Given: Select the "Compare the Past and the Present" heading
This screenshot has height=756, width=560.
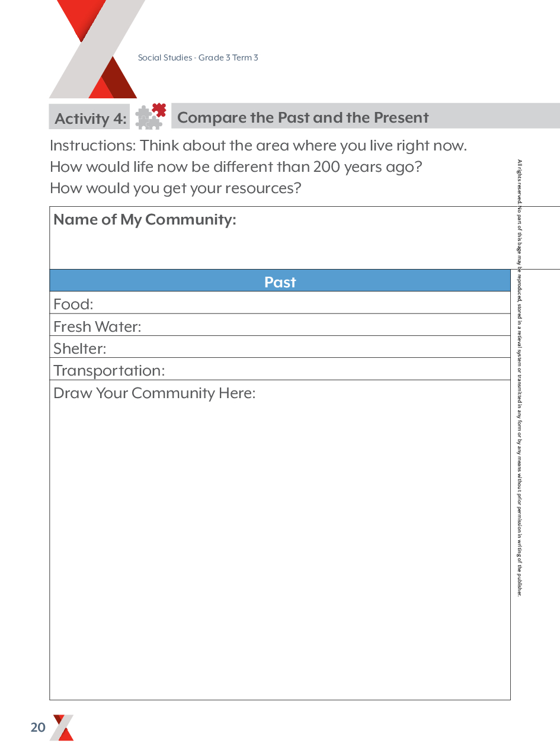Looking at the screenshot, I should (302, 117).
